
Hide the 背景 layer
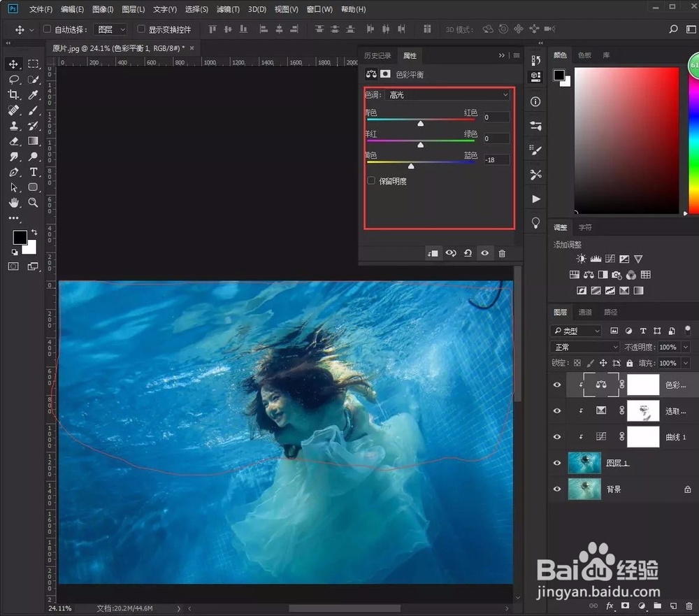coord(557,489)
